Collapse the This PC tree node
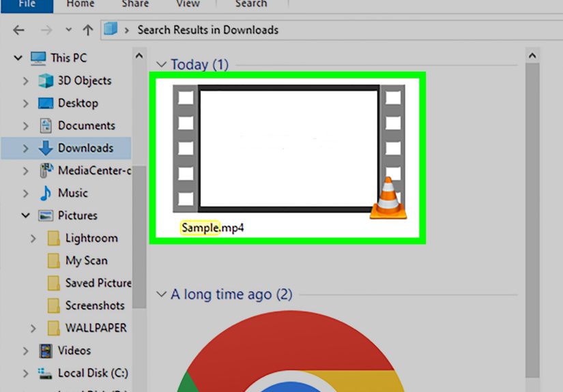The height and width of the screenshot is (392, 563). (18, 57)
